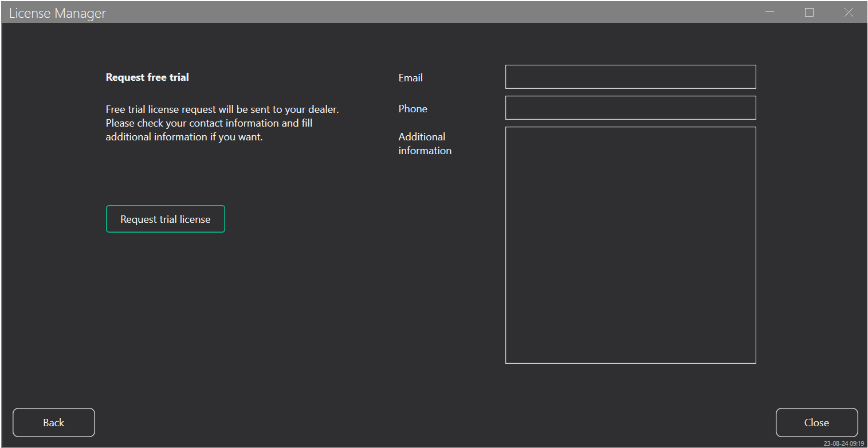Viewport: 868px width, 448px height.
Task: Click the Close button at bottom right
Action: tap(816, 423)
